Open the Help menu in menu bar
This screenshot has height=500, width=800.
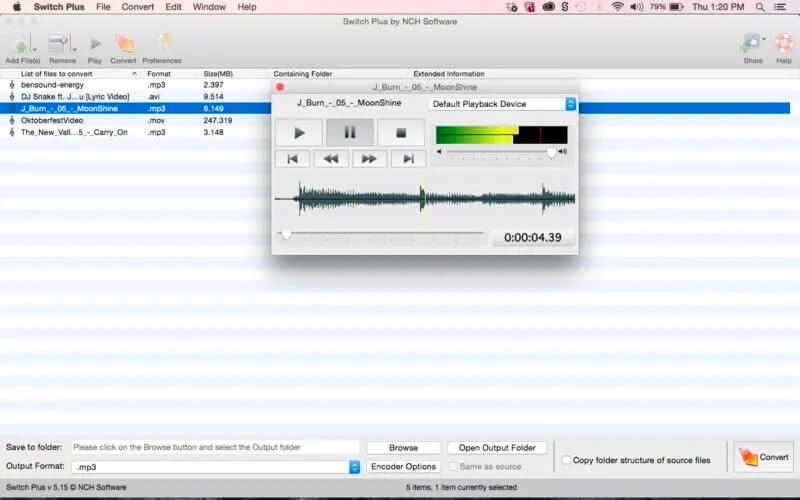247,7
